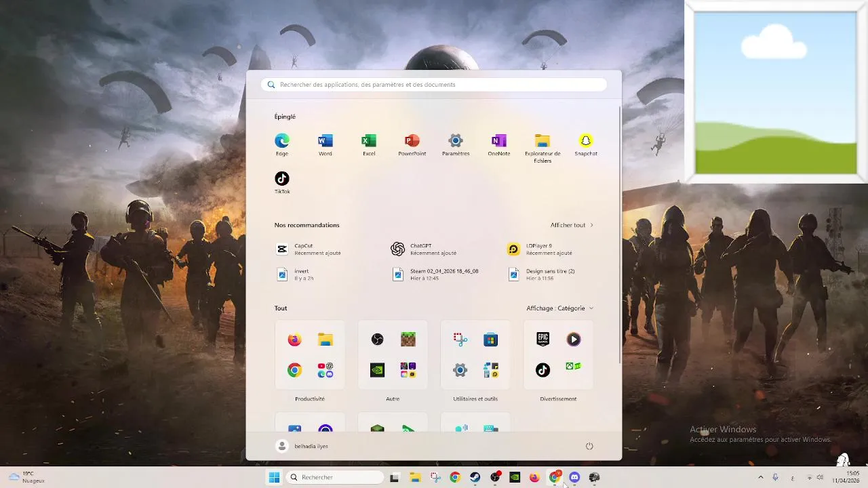Open Snipping Tool from the taskbar

(435, 477)
